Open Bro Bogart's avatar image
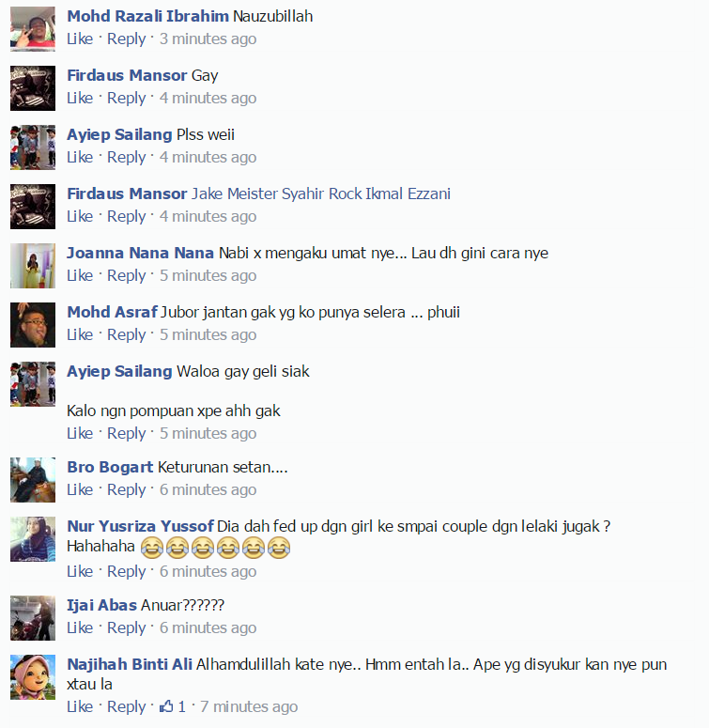Image resolution: width=709 pixels, height=728 pixels. [33, 480]
